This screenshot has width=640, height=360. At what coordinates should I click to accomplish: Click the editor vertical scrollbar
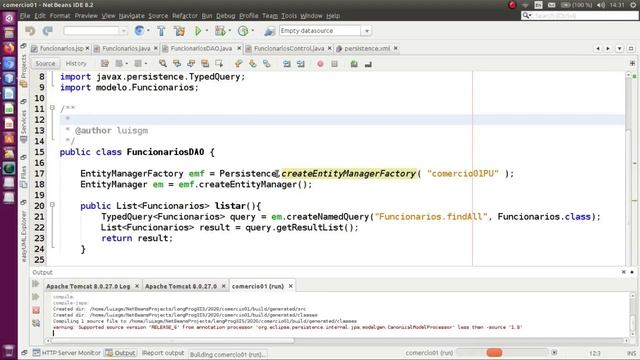[x=629, y=169]
